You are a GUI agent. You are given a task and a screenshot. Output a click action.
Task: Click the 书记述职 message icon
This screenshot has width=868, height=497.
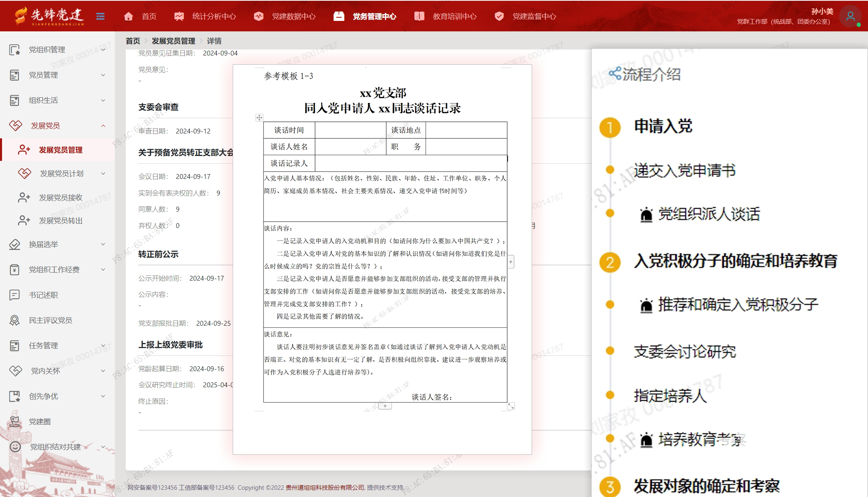tap(14, 295)
